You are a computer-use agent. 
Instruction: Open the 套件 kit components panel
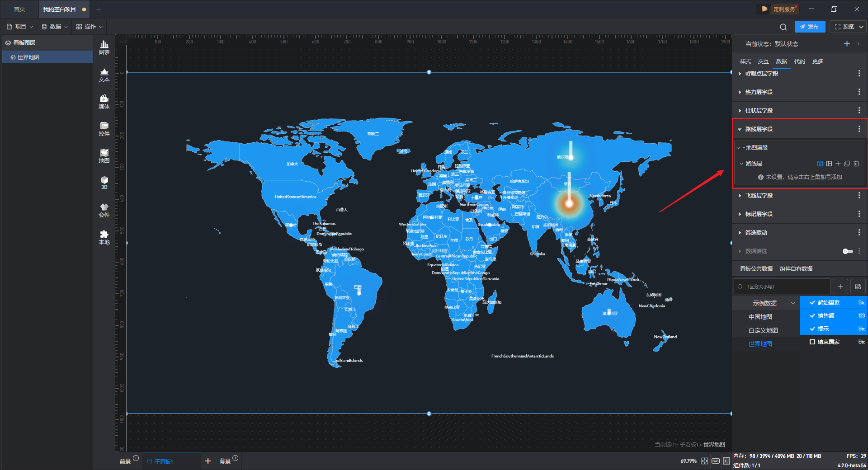(x=104, y=210)
